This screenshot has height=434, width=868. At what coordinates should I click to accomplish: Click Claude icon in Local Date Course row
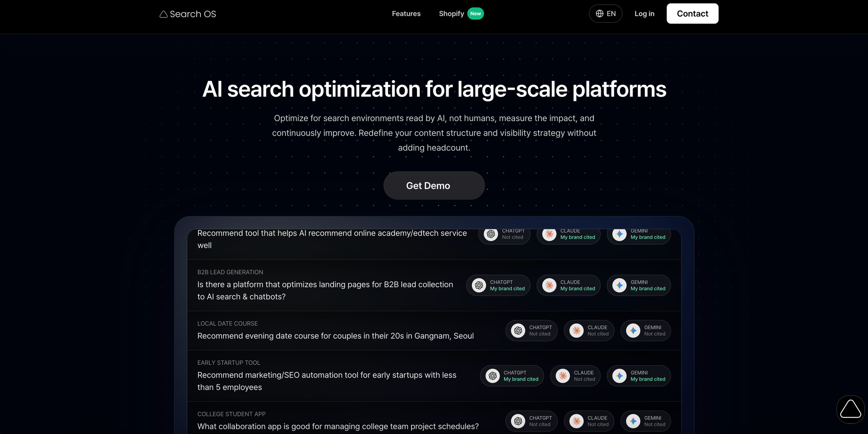pyautogui.click(x=576, y=331)
